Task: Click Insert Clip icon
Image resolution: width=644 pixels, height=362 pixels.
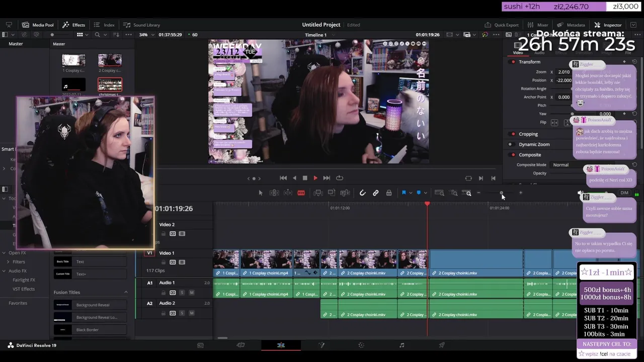Action: (x=318, y=193)
